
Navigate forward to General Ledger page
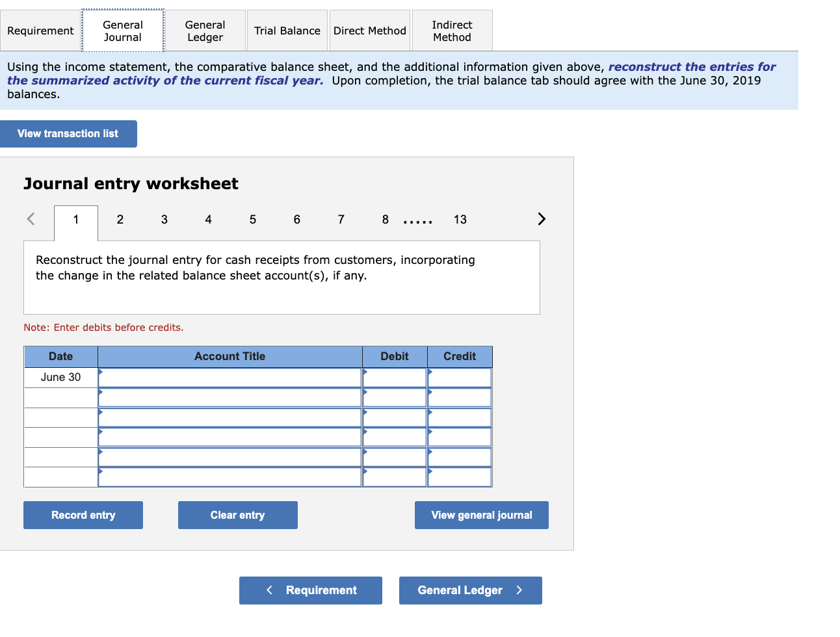click(x=471, y=590)
